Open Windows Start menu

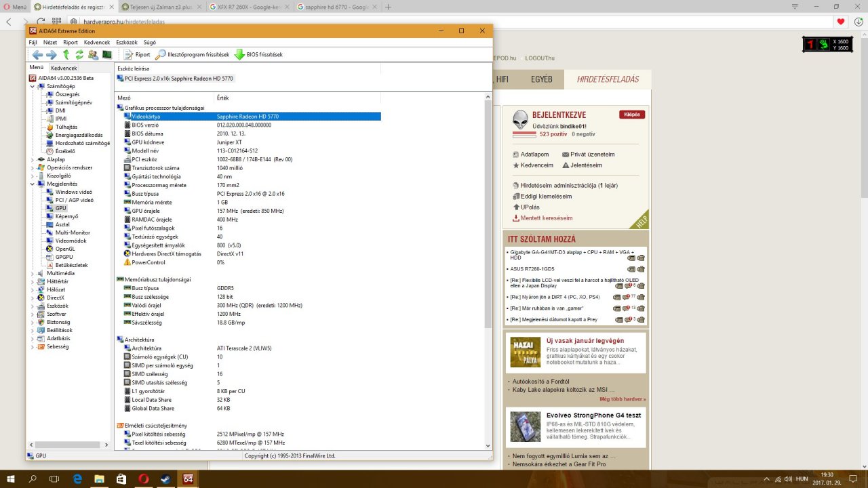tap(11, 479)
